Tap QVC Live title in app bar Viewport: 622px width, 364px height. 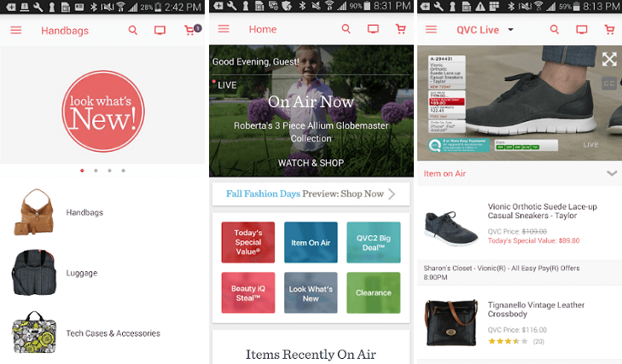(x=478, y=30)
